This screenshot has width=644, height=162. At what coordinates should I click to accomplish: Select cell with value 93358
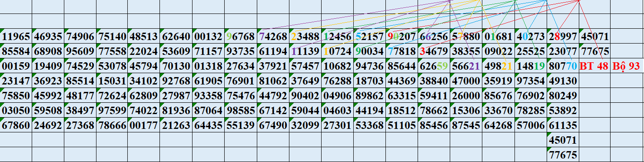[209, 96]
